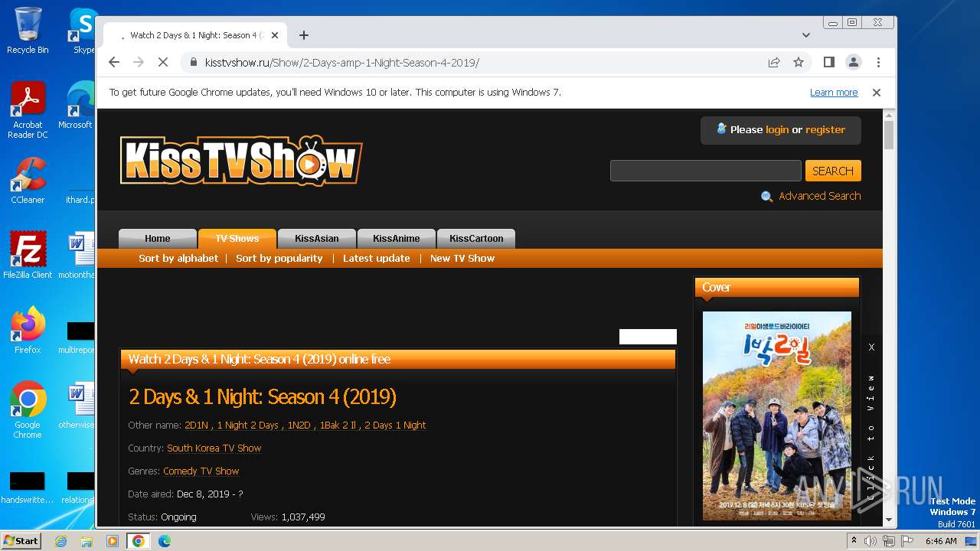Select Sort by alphabet
The width and height of the screenshot is (980, 551).
178,258
